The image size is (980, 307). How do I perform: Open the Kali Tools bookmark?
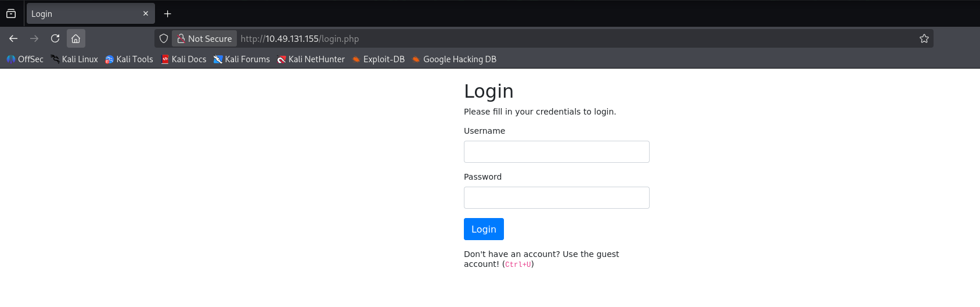129,59
